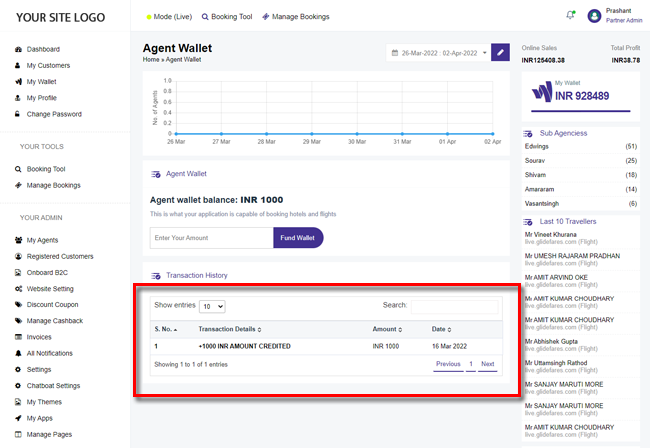Click the Chatboat Settings icon
Viewport: 650px width, 448px height.
click(x=18, y=386)
